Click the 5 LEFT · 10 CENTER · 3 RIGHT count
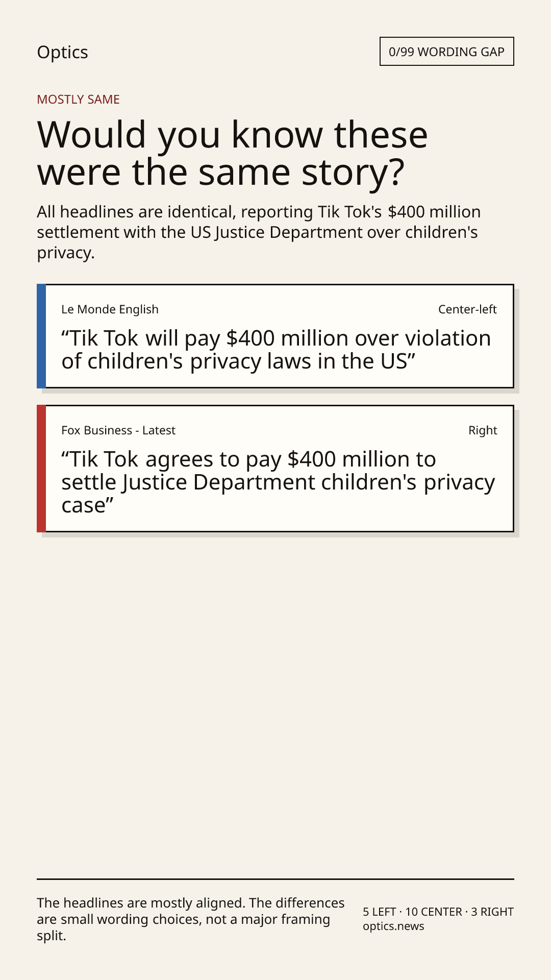The width and height of the screenshot is (551, 980). click(438, 912)
